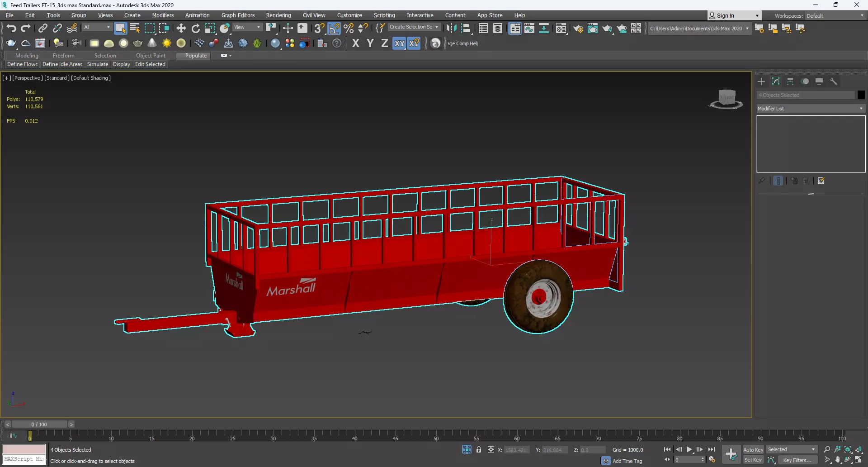Screen dimensions: 868x467
Task: Click the time slider 0 / 100 handle
Action: coord(39,424)
